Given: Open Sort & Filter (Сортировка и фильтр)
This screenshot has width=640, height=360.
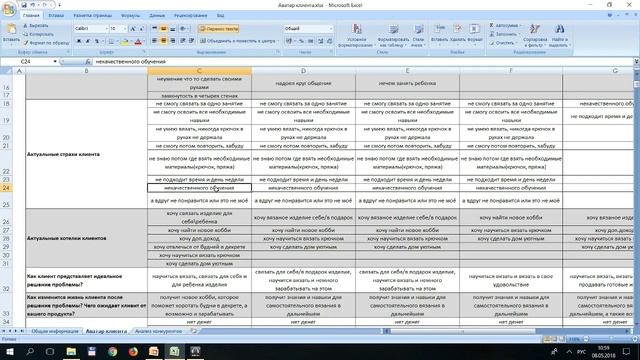Looking at the screenshot, I should (x=535, y=35).
